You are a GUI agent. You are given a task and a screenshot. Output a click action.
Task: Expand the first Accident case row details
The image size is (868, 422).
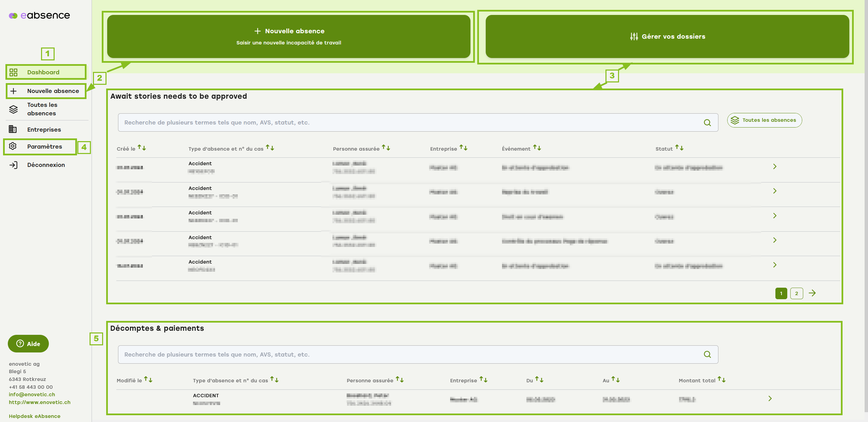click(775, 167)
